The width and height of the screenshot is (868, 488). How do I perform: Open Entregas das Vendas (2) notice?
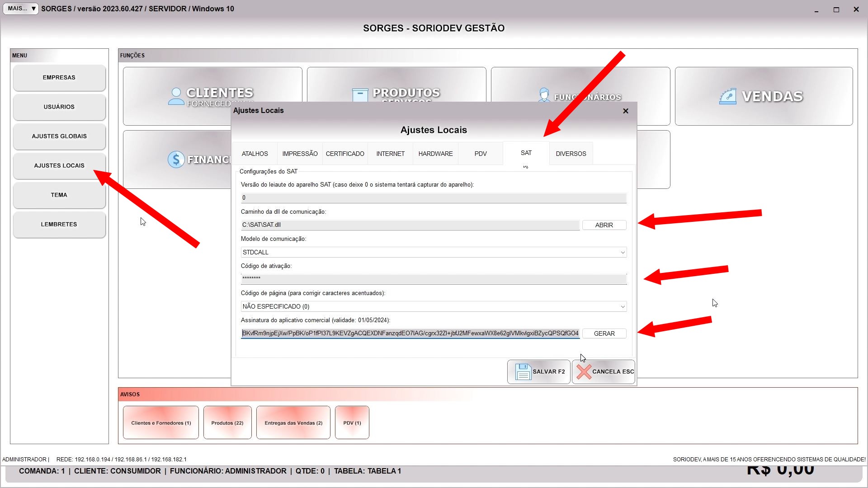[293, 423]
